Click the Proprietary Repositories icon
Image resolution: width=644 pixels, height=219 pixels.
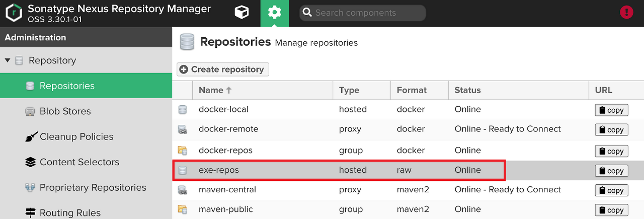(30, 188)
